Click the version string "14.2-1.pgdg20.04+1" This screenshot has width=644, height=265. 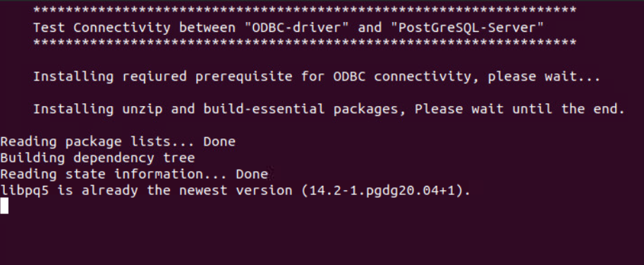coord(382,191)
